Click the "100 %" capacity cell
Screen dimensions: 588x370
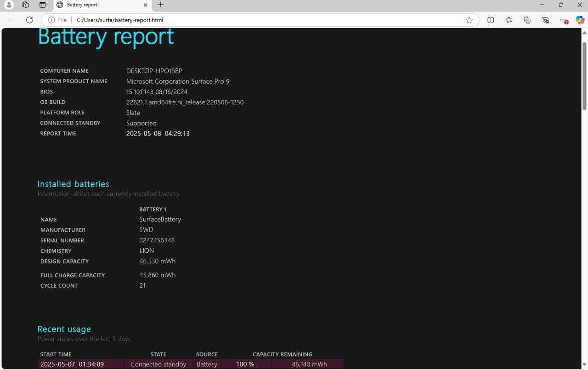point(245,364)
